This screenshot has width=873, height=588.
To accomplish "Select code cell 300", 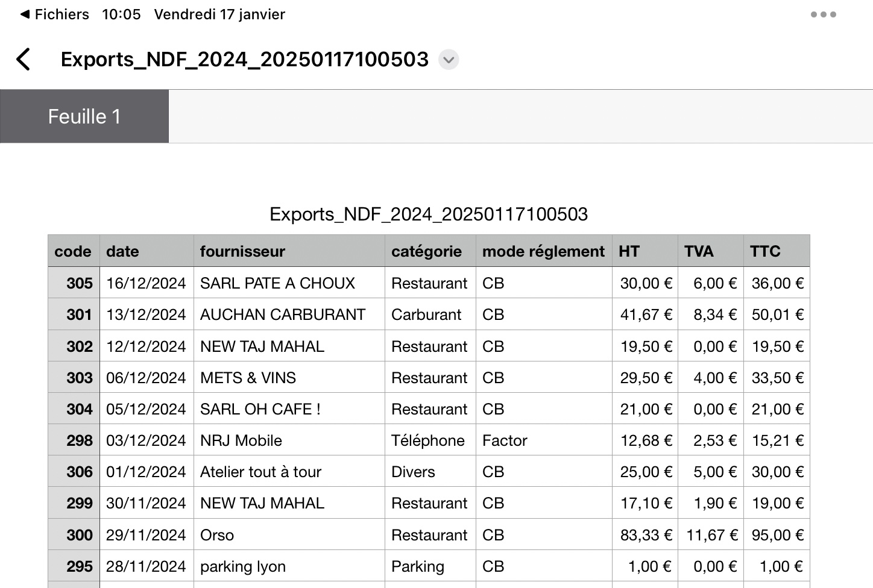I will pyautogui.click(x=74, y=535).
